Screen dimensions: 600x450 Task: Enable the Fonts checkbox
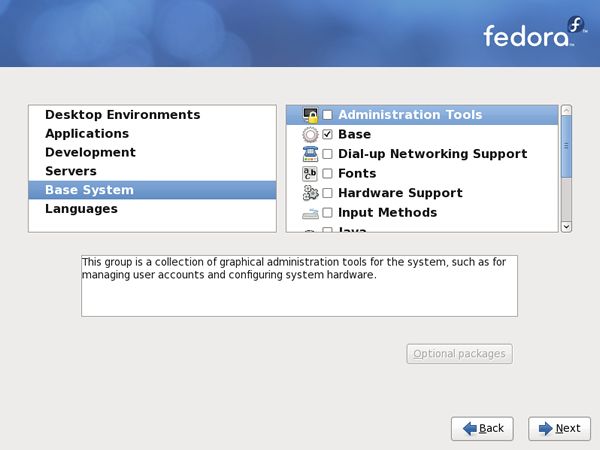coord(328,173)
